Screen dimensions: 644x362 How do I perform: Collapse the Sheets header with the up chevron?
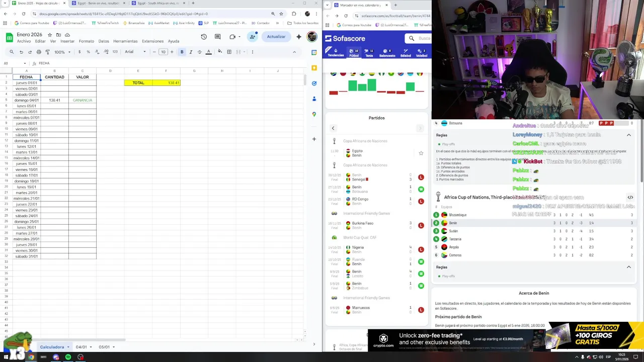(x=294, y=52)
